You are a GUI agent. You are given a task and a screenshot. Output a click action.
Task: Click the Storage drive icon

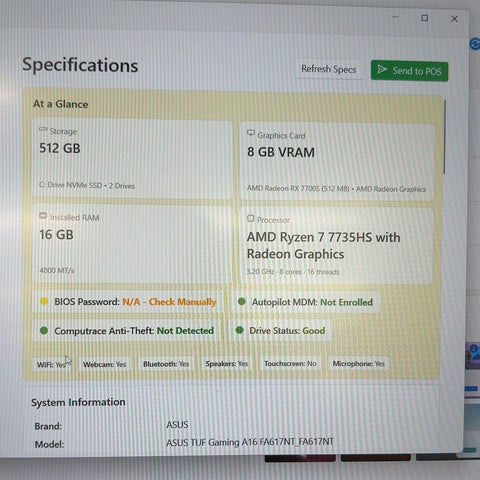point(43,129)
